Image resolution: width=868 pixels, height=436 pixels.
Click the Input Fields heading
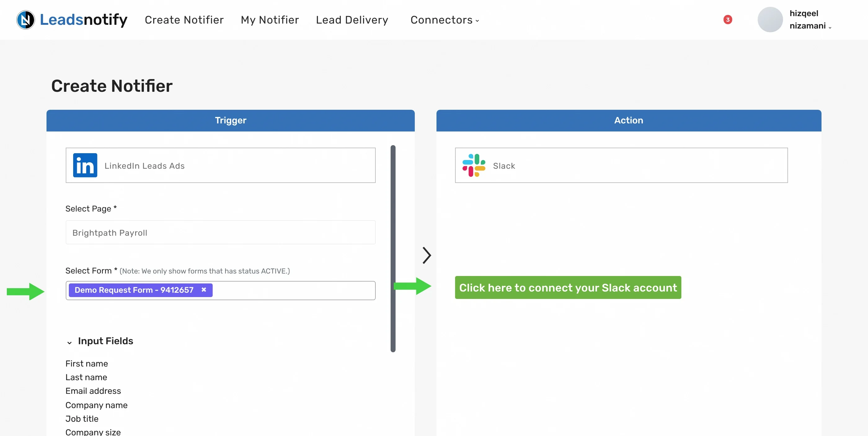105,341
